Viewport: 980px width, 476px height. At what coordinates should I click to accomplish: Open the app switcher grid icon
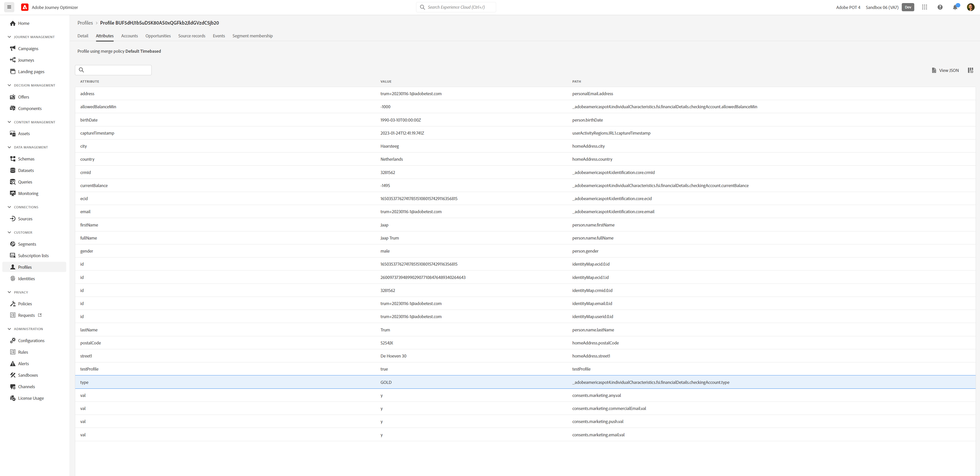pyautogui.click(x=925, y=7)
